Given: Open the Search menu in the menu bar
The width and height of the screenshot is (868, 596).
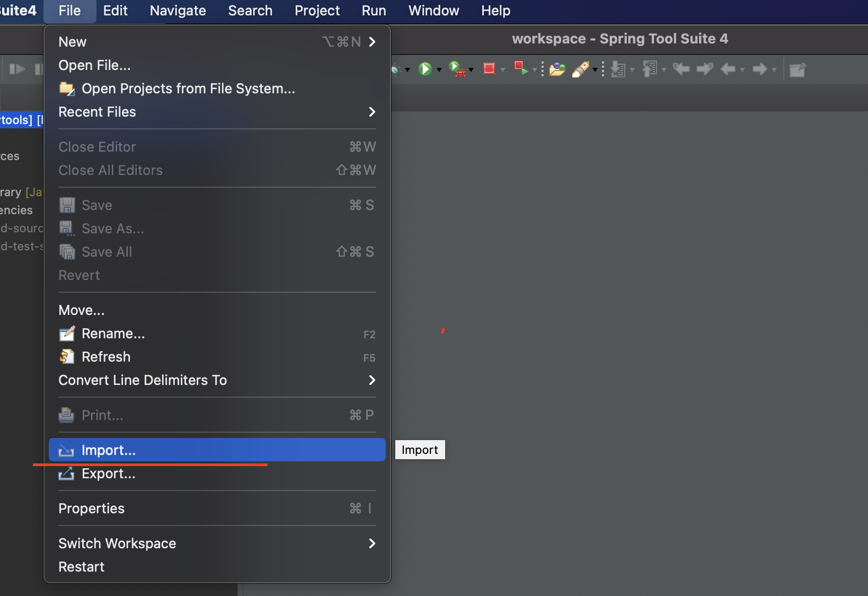Looking at the screenshot, I should point(250,11).
